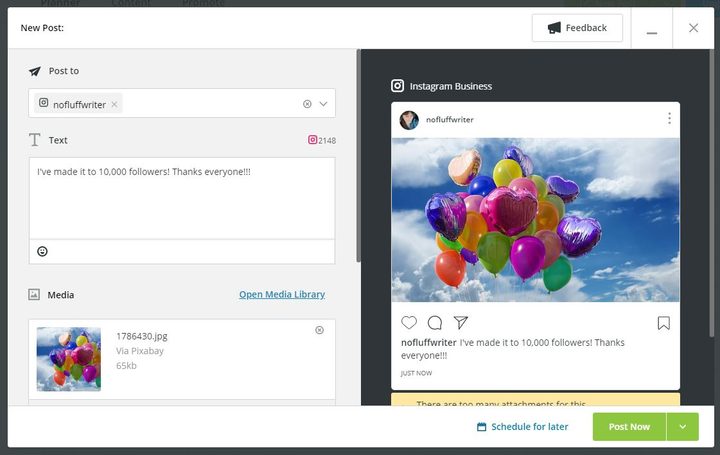Click the left panel vertical scrollbar
This screenshot has width=720, height=455.
tap(358, 156)
